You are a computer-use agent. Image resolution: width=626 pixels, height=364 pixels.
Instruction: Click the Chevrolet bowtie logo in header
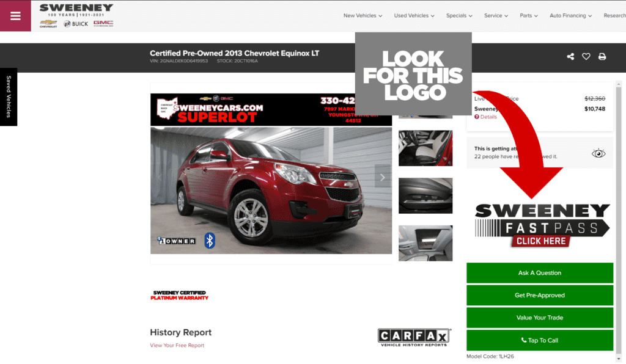click(48, 24)
